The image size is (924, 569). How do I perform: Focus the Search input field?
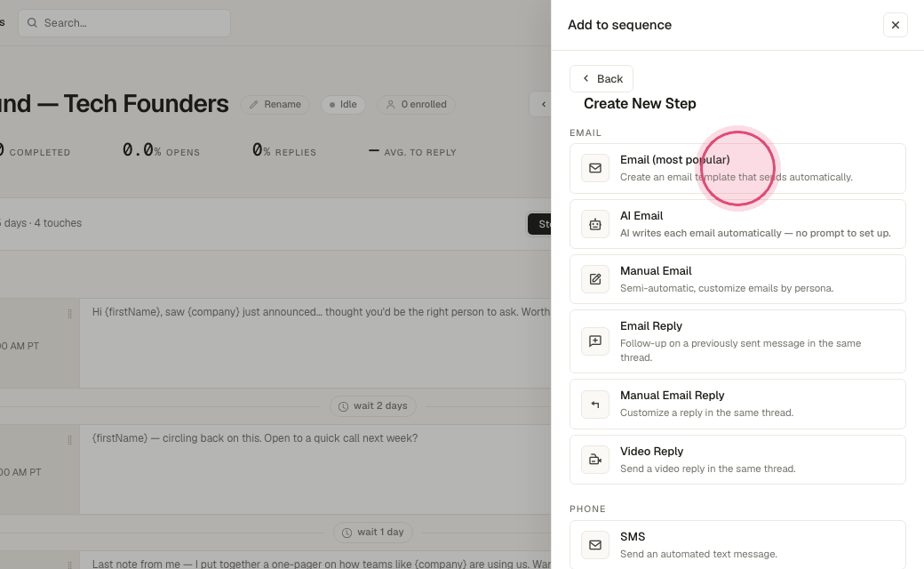pos(124,23)
